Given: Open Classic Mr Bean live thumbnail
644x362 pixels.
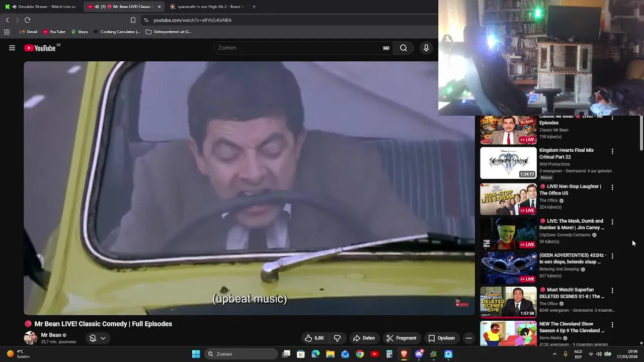Looking at the screenshot, I should click(x=508, y=130).
